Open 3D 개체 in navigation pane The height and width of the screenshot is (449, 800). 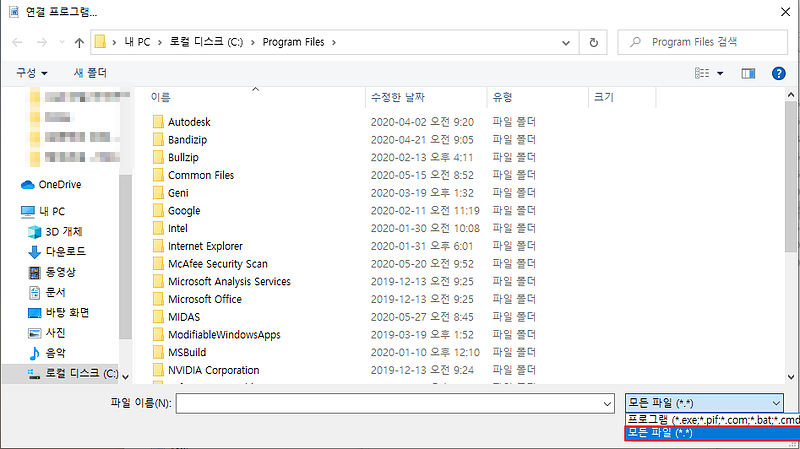coord(55,232)
